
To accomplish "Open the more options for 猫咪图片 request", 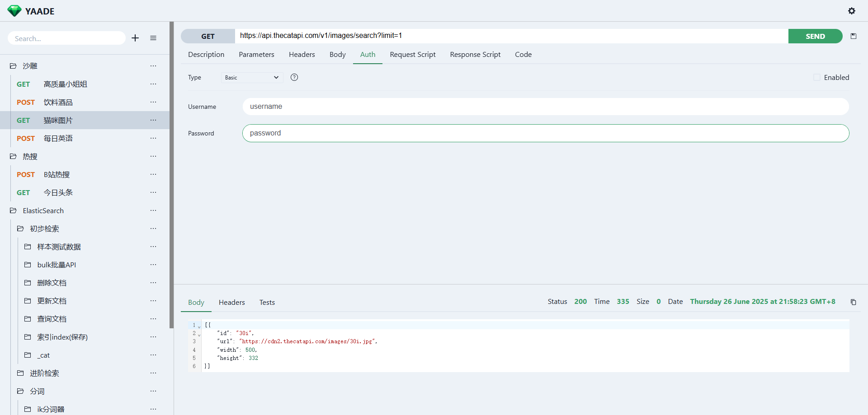I will pos(153,120).
